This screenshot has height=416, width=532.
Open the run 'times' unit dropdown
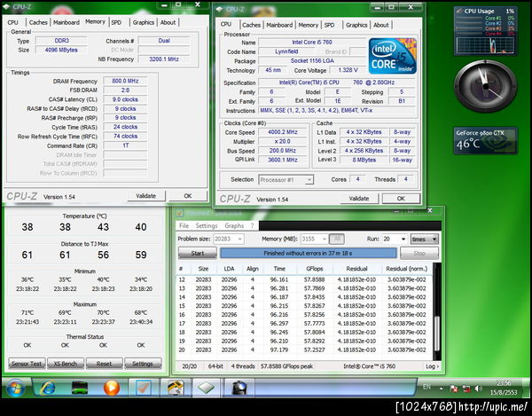424,239
